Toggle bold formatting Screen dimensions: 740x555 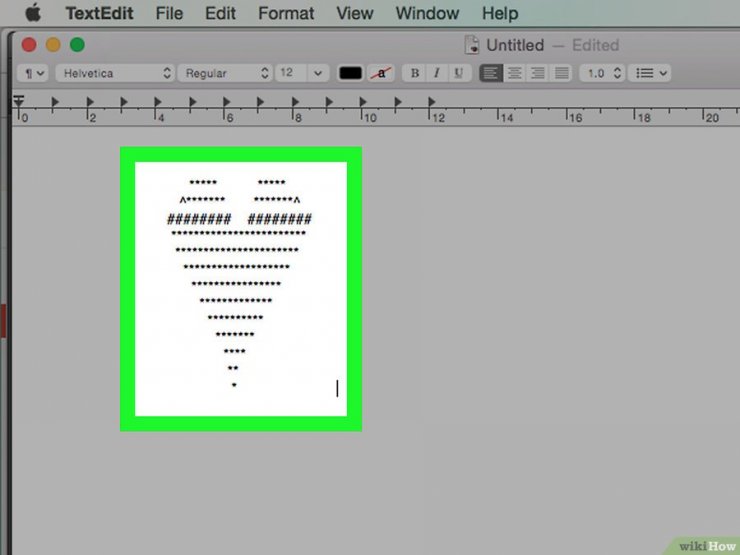414,73
